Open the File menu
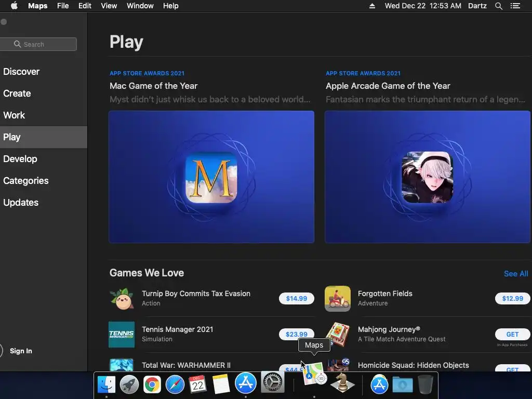The width and height of the screenshot is (532, 399). (63, 6)
